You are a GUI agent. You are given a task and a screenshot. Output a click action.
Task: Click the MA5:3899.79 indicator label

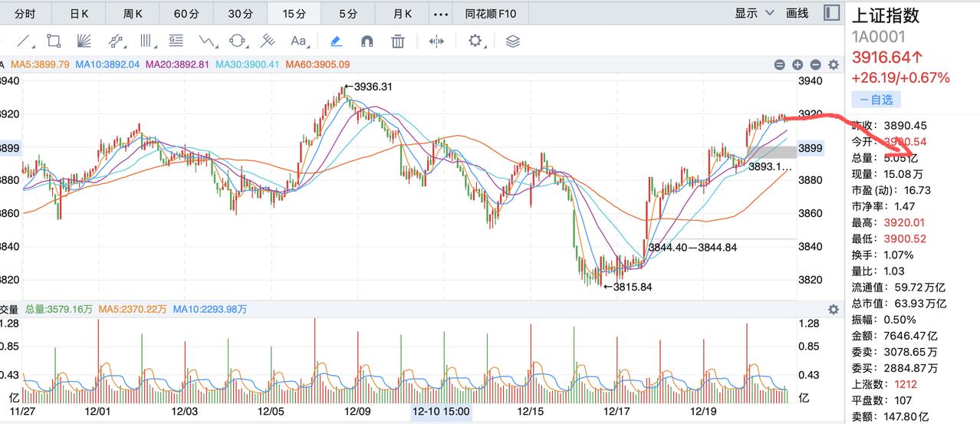(x=40, y=65)
